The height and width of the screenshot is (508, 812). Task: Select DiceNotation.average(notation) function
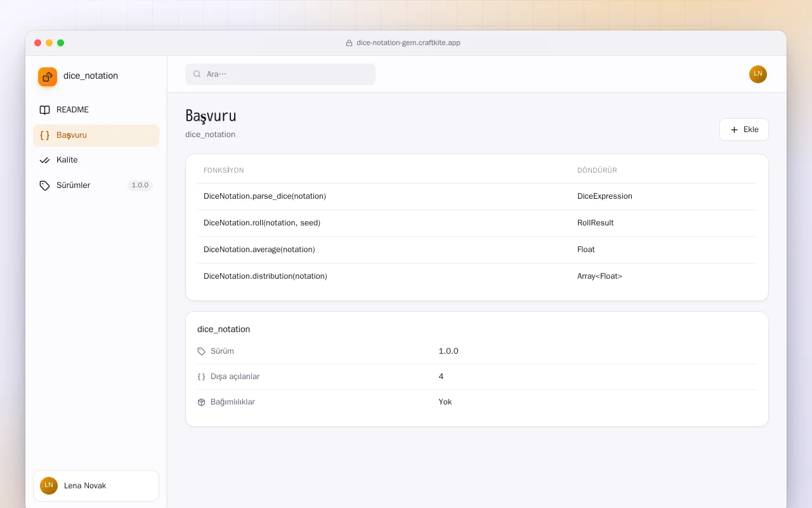(x=259, y=250)
